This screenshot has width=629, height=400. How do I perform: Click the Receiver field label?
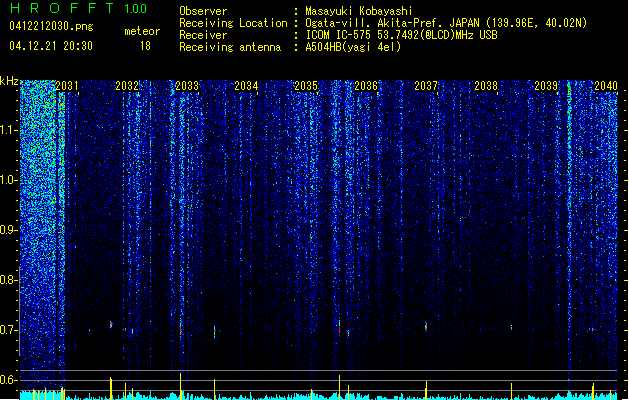coord(203,35)
